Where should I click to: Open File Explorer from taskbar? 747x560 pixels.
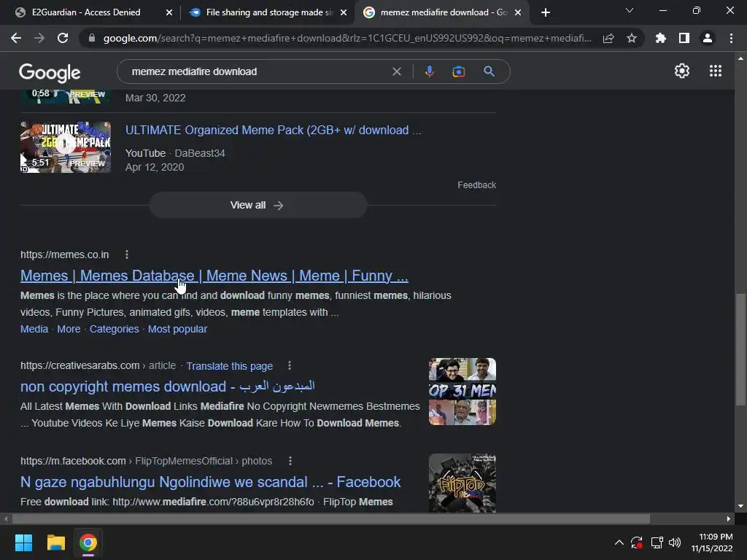point(55,542)
